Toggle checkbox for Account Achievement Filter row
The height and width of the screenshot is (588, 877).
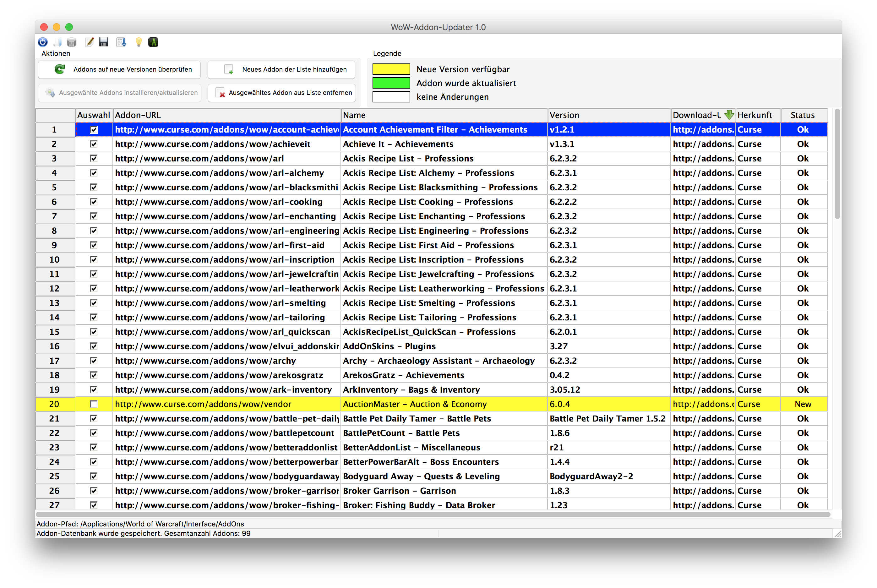click(94, 130)
